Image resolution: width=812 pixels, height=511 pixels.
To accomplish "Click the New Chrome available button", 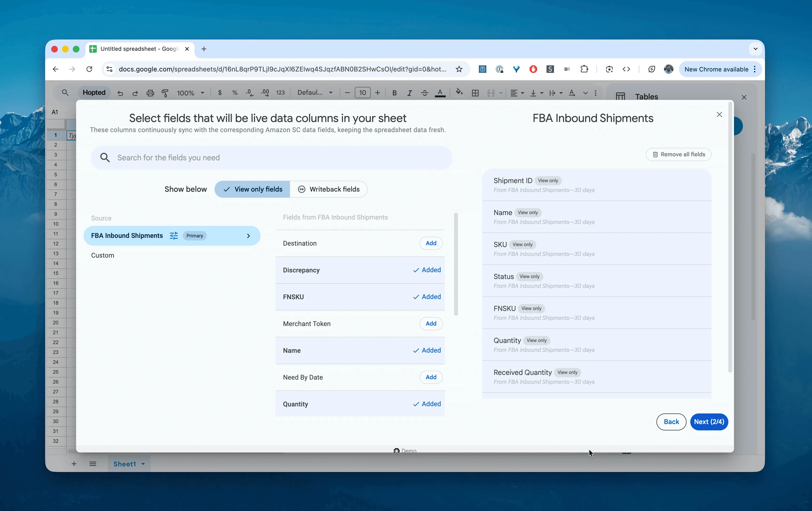I will pos(720,69).
